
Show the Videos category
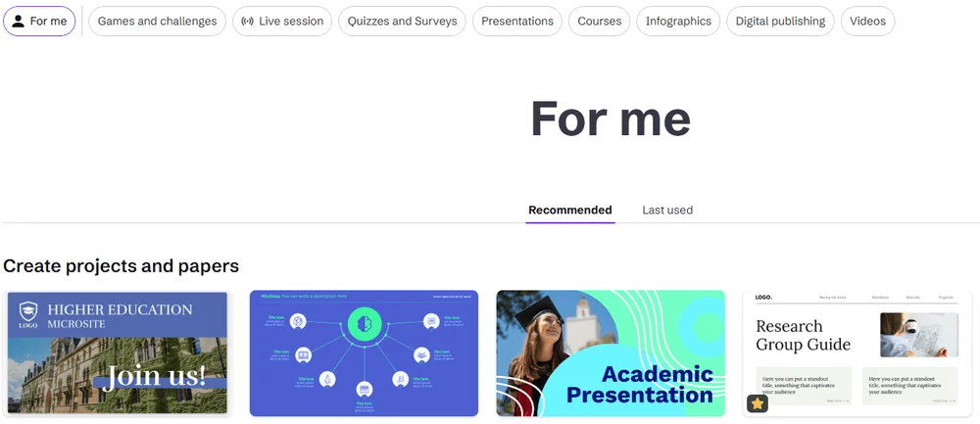coord(867,21)
